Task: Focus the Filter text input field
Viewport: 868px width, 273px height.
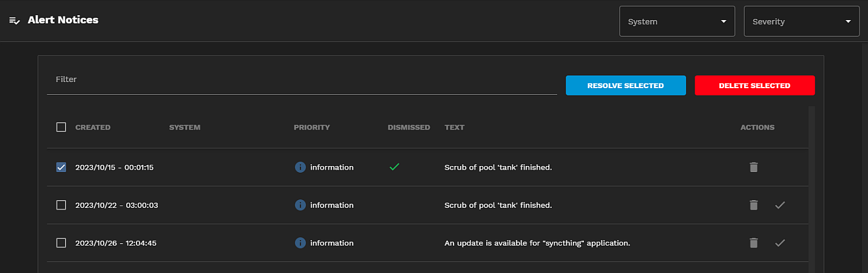Action: 302,80
